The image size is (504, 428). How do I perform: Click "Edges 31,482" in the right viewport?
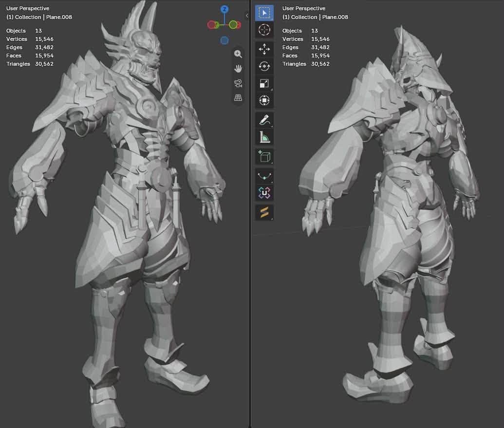pos(306,47)
